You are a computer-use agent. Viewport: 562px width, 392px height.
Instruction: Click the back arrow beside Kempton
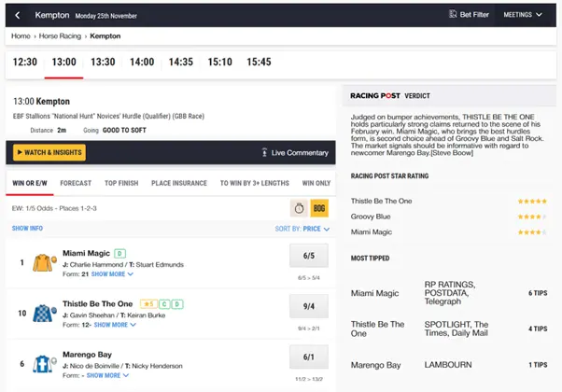pos(19,15)
